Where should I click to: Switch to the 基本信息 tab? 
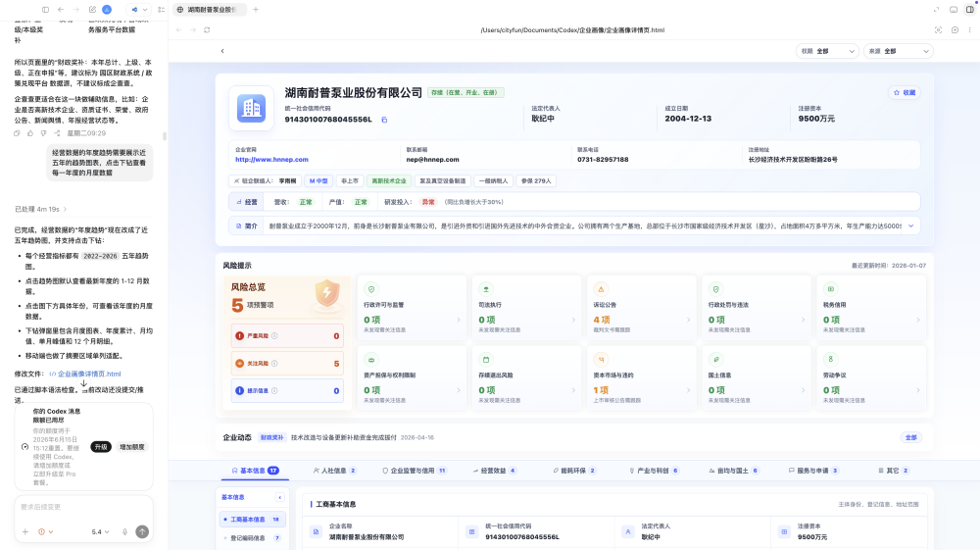(x=255, y=471)
